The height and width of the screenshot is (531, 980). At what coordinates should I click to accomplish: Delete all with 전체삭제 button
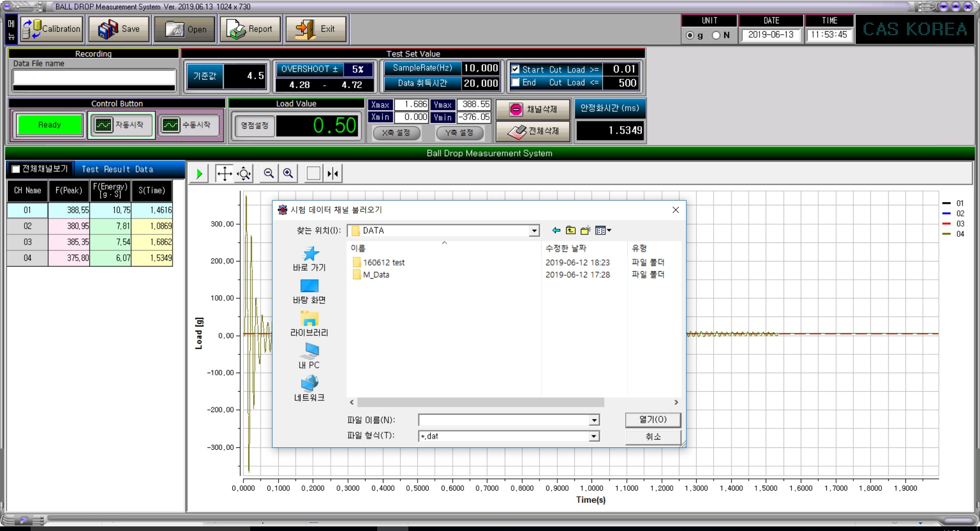[532, 131]
